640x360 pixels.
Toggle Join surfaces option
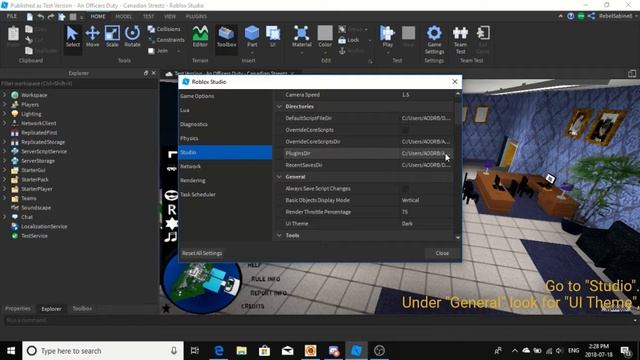pos(158,51)
